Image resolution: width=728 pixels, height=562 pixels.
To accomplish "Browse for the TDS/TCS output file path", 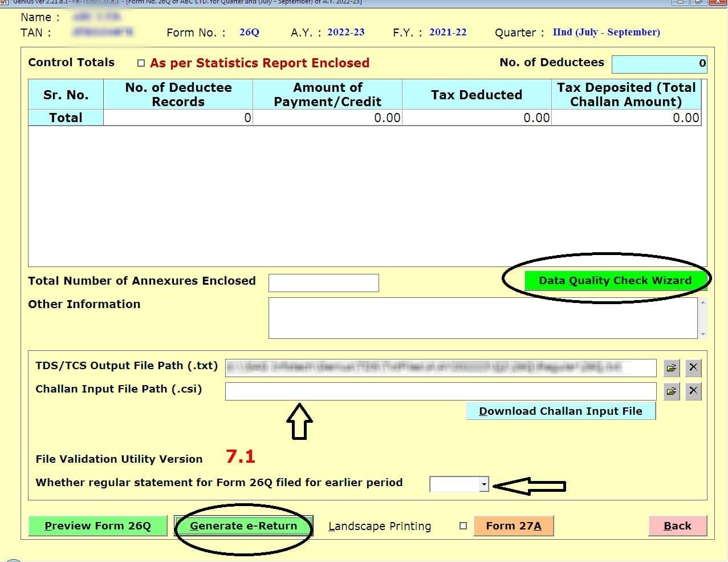I will (x=672, y=368).
